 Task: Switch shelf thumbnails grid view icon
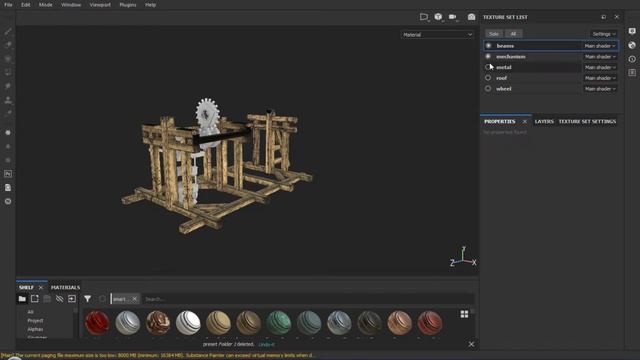(x=464, y=314)
